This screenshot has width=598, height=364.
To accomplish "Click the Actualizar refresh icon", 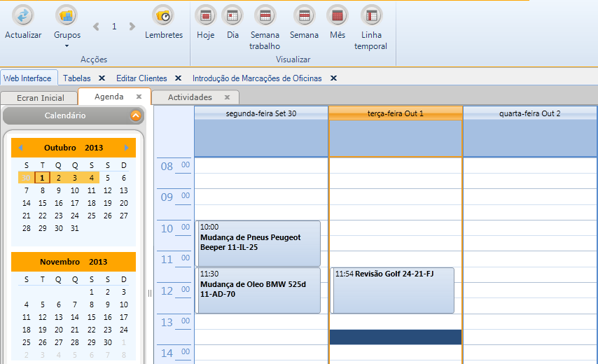I will click(x=23, y=15).
